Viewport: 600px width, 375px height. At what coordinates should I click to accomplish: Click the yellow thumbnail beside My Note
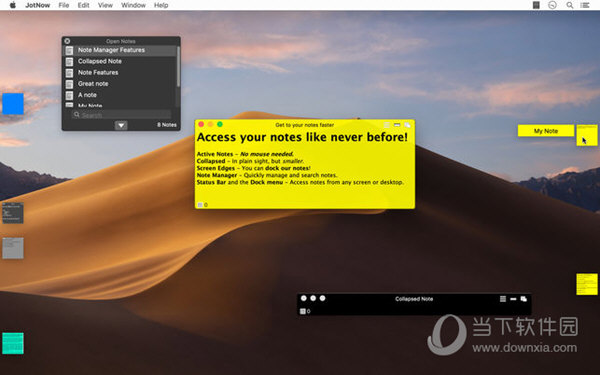click(x=587, y=135)
